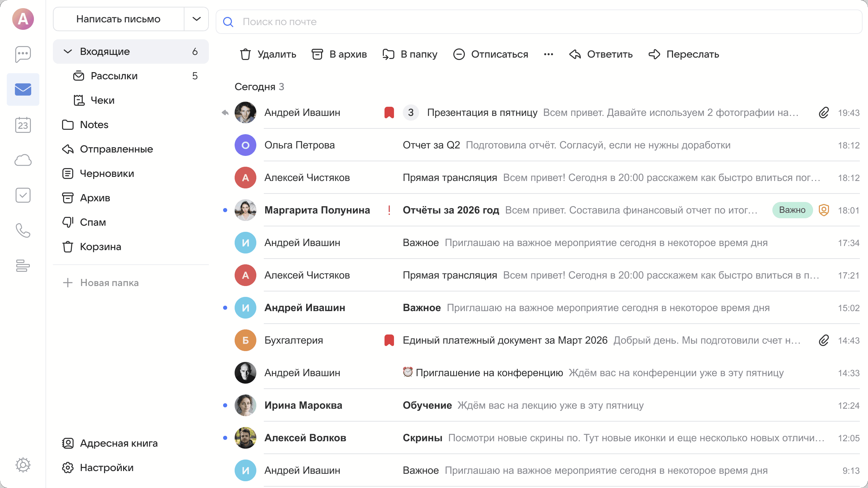Screen dimensions: 868x488
Task: Select the Бухгалтерия message via its avatar
Action: [245, 340]
